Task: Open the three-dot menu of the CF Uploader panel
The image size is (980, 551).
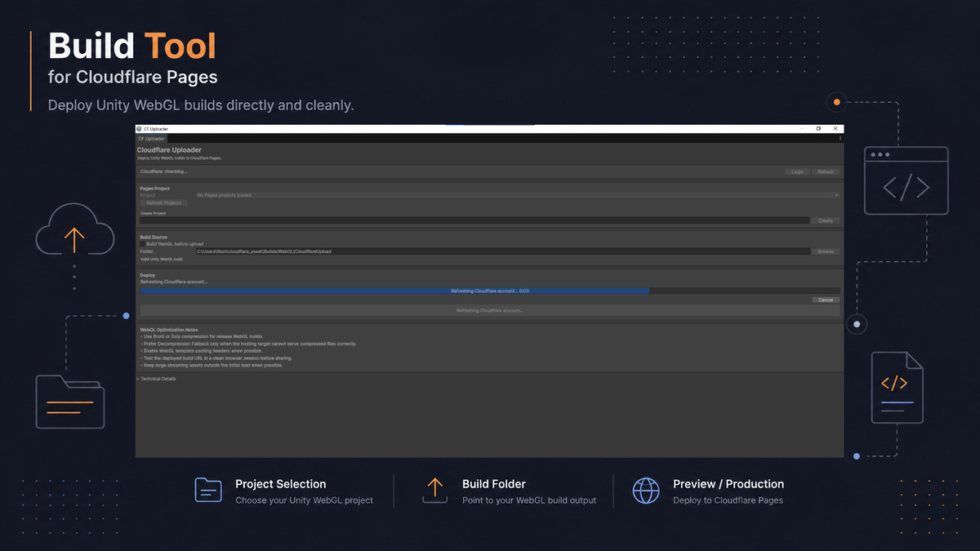Action: click(840, 138)
